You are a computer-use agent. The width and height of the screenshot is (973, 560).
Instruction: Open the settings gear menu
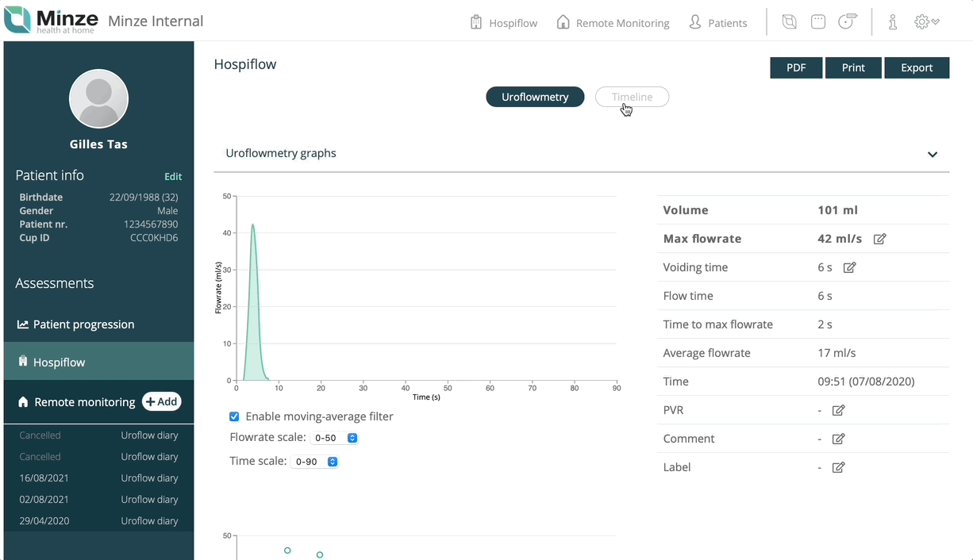click(926, 22)
